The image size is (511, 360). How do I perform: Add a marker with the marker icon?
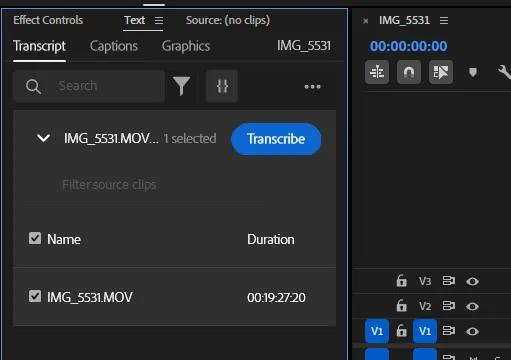point(473,72)
